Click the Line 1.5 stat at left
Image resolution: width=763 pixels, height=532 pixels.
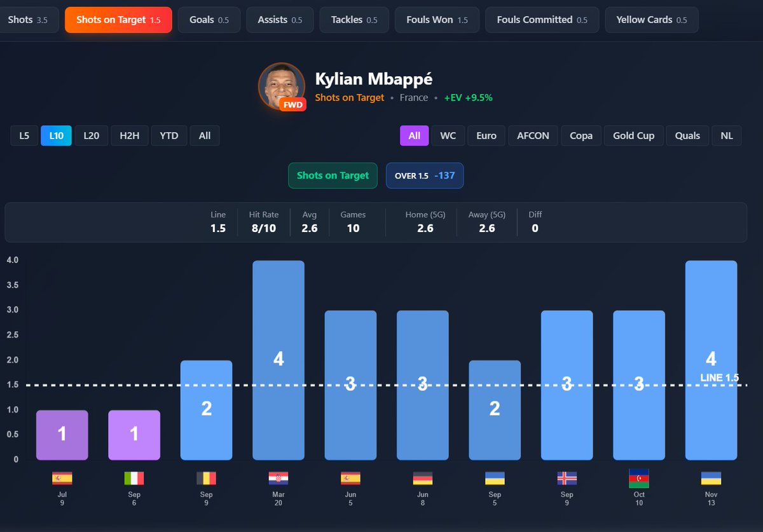click(218, 222)
